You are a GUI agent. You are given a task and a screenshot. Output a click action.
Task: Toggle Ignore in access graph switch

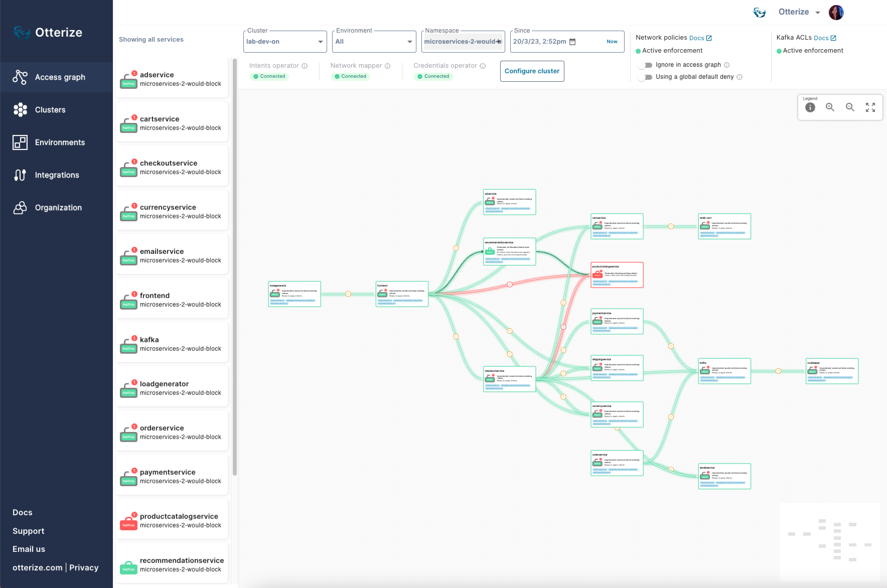(645, 65)
